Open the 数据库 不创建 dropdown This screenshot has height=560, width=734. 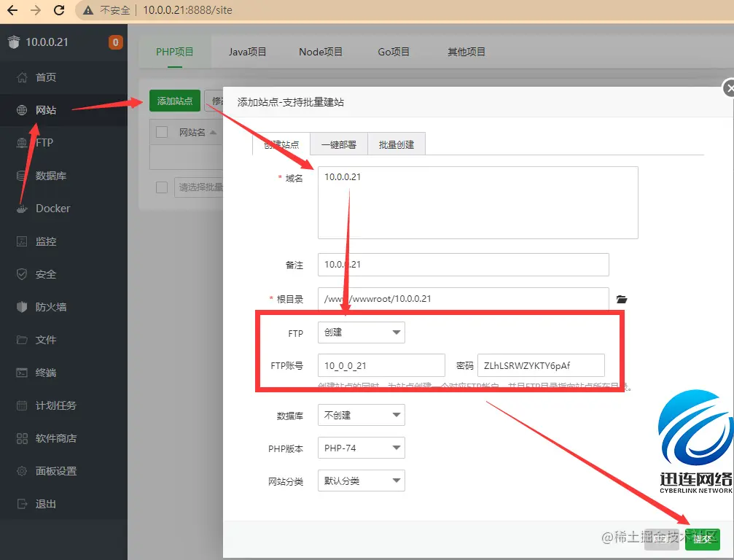click(x=362, y=416)
